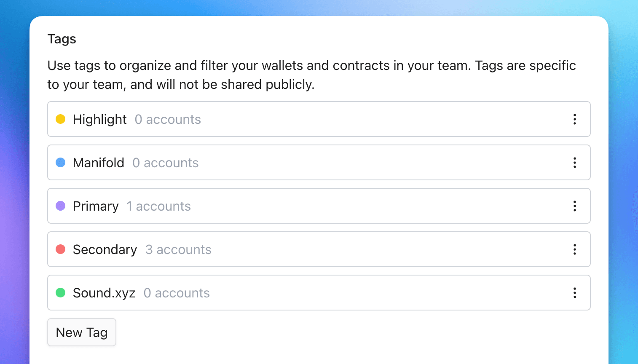The width and height of the screenshot is (638, 364).
Task: Click the yellow dot beside Highlight
Action: click(x=61, y=119)
